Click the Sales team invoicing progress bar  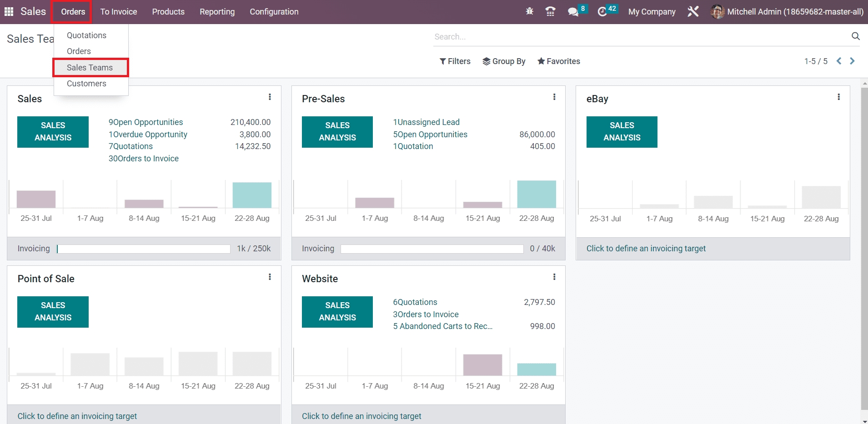(143, 249)
